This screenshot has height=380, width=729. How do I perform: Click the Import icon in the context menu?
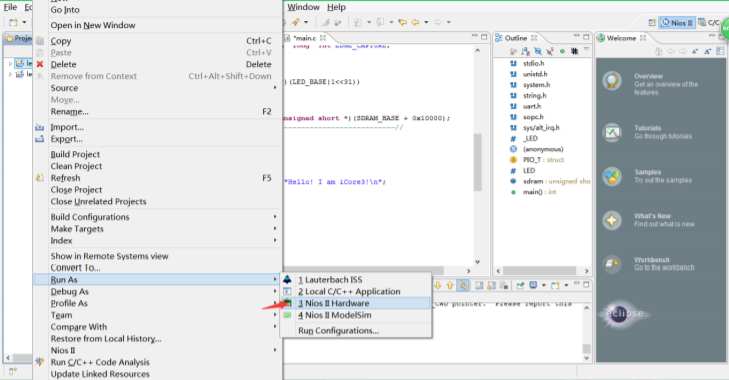[40, 127]
